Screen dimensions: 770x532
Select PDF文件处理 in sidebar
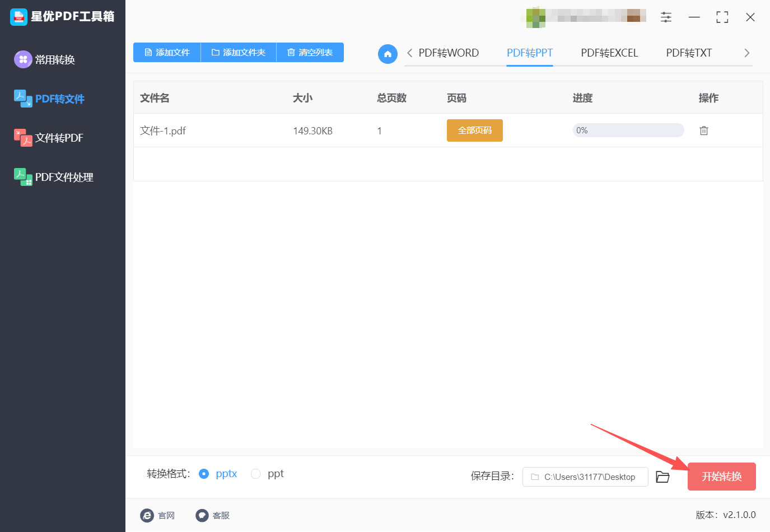point(54,177)
